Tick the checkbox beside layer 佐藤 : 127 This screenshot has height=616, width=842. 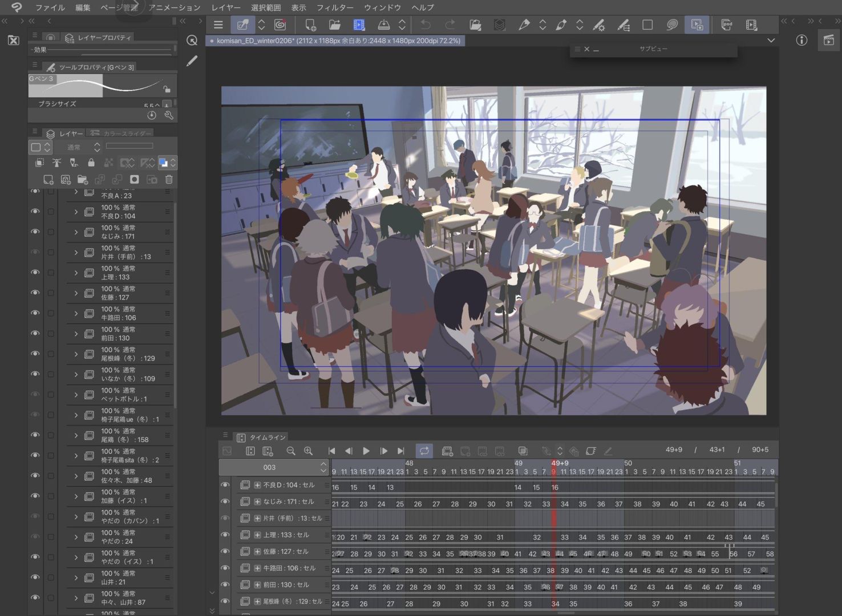(51, 293)
